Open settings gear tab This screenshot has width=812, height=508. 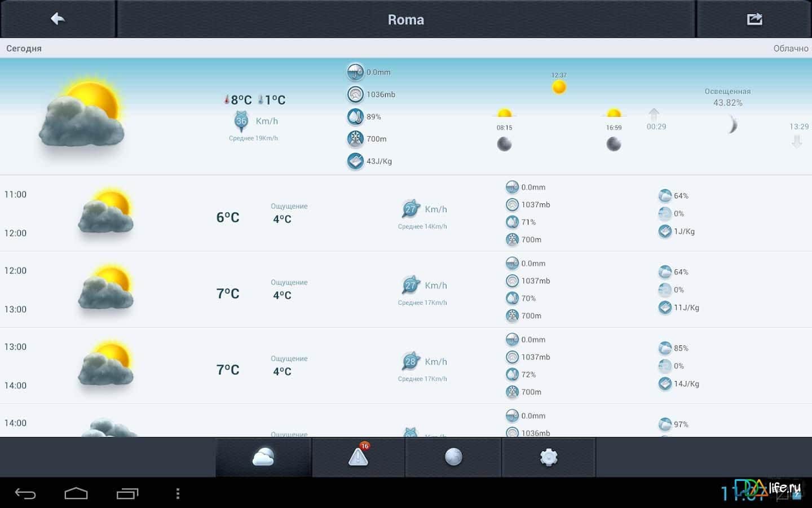[x=549, y=457]
